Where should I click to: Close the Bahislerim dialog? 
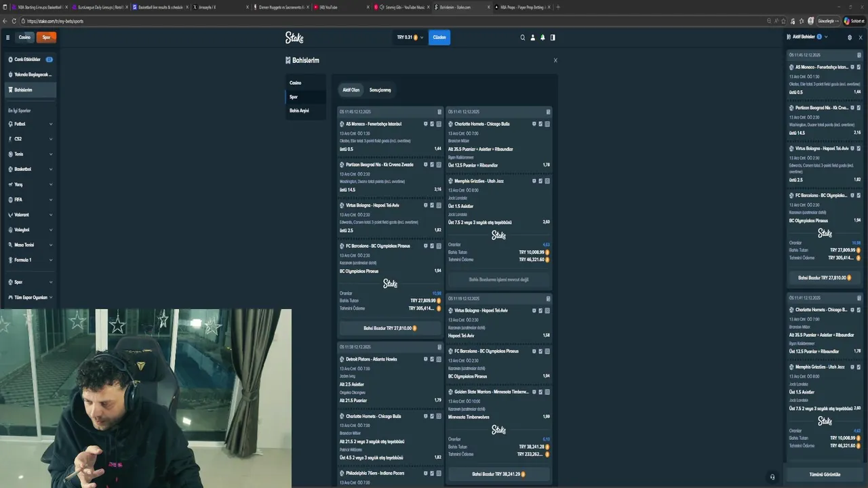click(x=555, y=60)
